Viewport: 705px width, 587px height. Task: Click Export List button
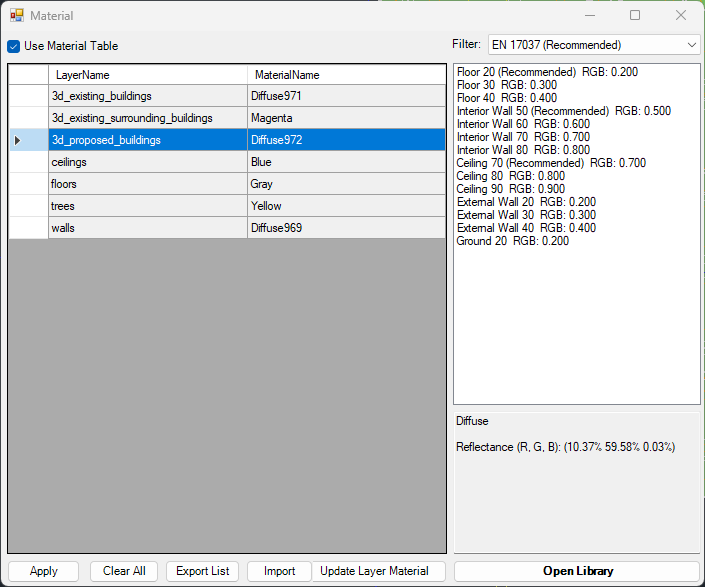tap(202, 571)
